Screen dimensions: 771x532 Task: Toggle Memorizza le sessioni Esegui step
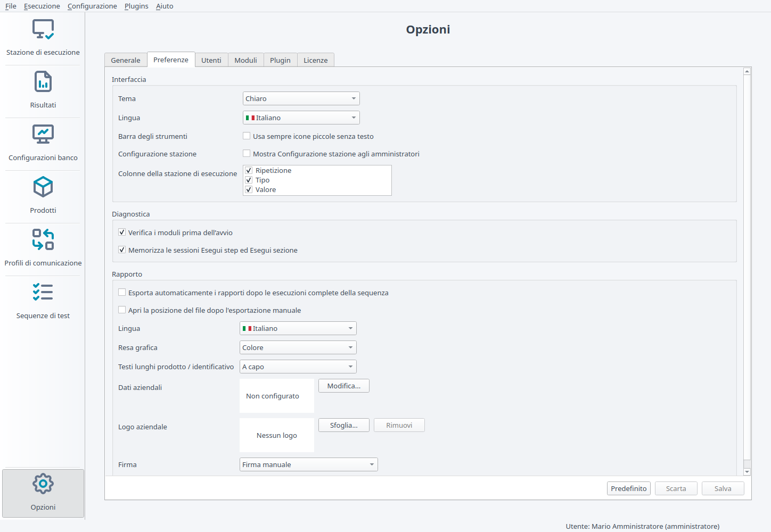point(122,250)
